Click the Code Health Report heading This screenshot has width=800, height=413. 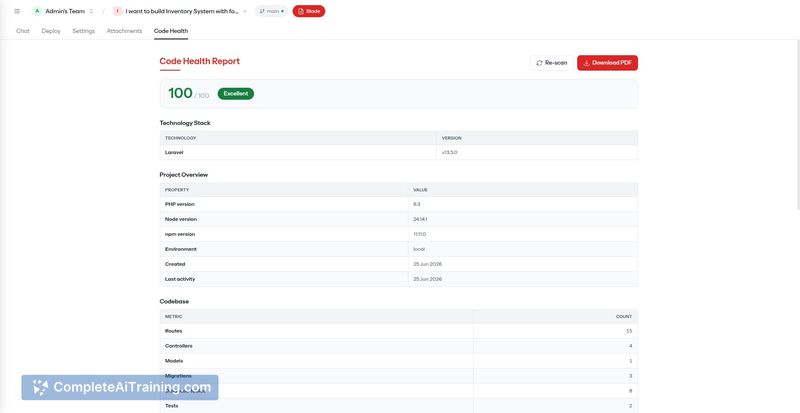[x=199, y=61]
